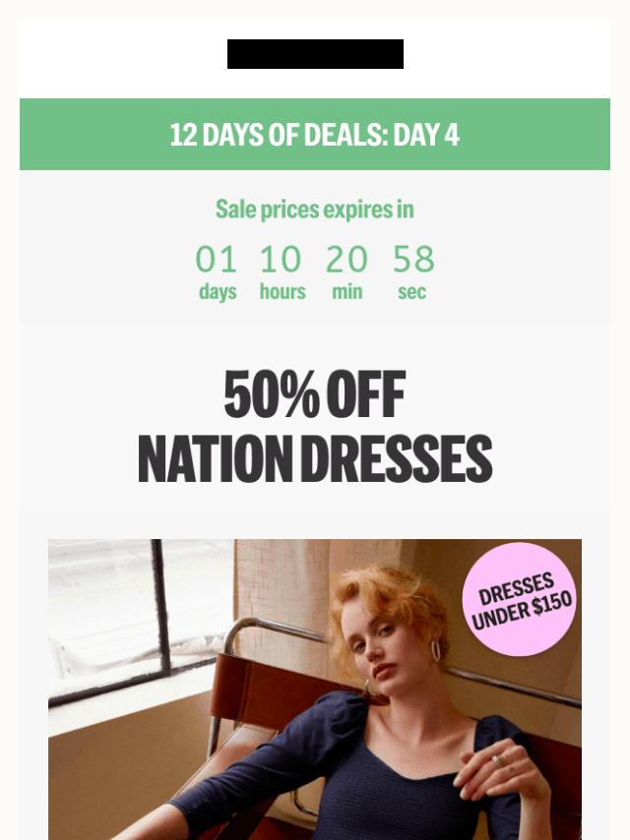This screenshot has width=630, height=840.
Task: Click the 50% OFF headline
Action: (315, 394)
